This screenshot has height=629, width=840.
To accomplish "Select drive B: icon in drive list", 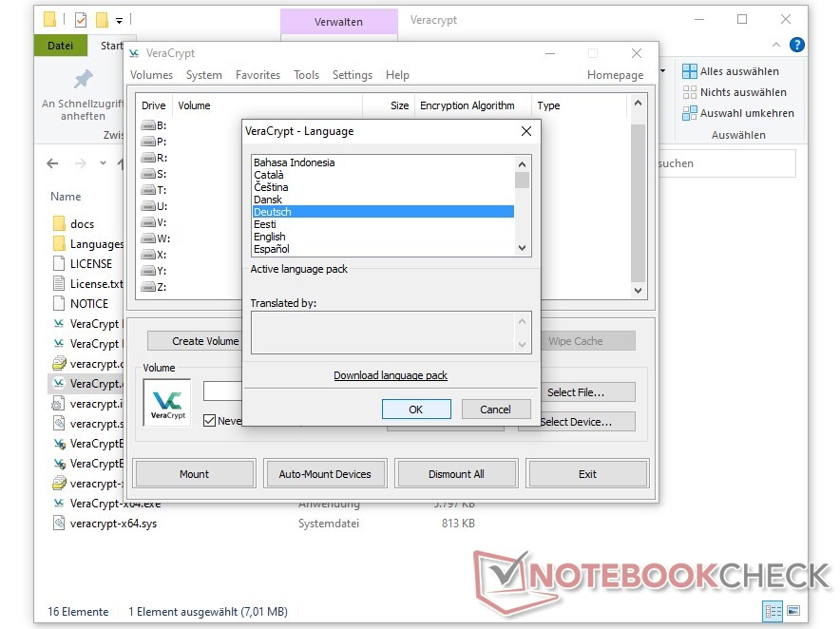I will (148, 125).
